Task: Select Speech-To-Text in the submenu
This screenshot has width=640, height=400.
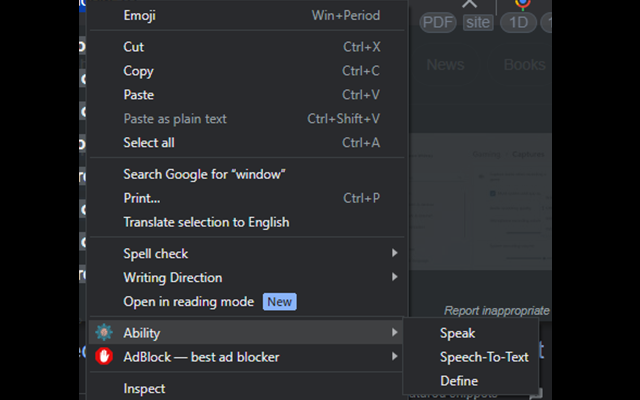Action: 471,357
